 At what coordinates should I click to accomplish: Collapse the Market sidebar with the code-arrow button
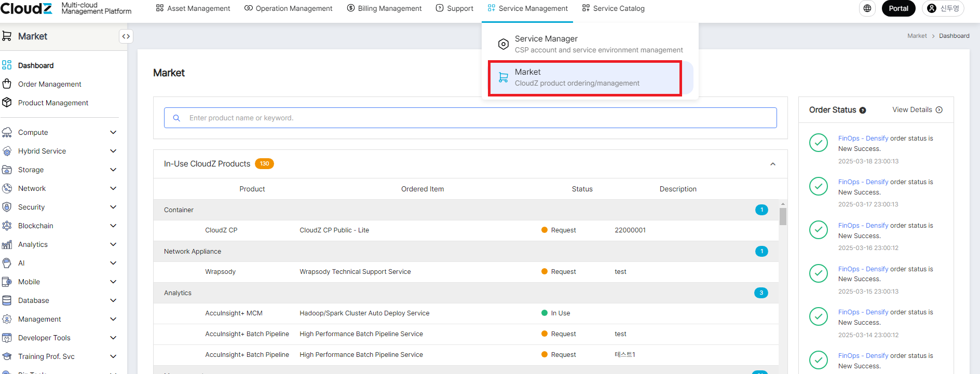coord(126,36)
